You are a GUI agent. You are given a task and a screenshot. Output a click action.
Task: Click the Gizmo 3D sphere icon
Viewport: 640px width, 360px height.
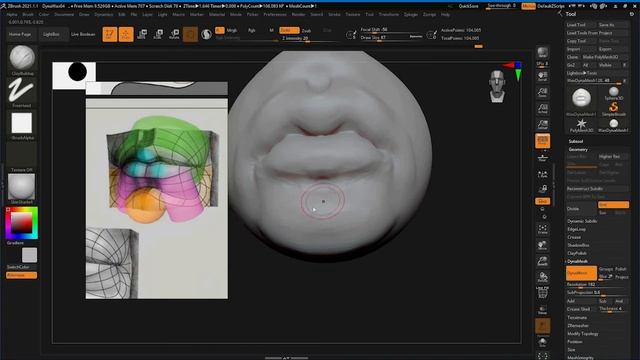click(x=206, y=34)
